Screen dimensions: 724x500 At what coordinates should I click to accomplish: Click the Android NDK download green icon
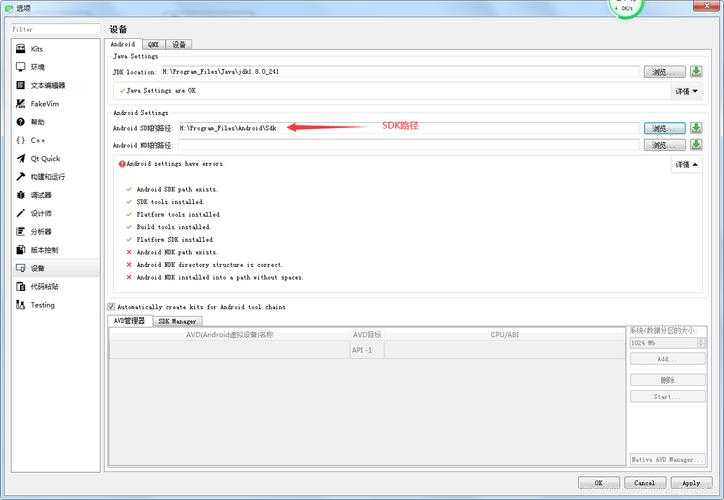pyautogui.click(x=696, y=145)
